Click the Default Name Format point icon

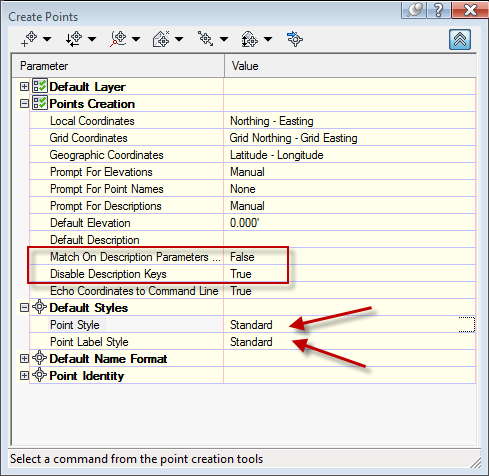coord(39,358)
